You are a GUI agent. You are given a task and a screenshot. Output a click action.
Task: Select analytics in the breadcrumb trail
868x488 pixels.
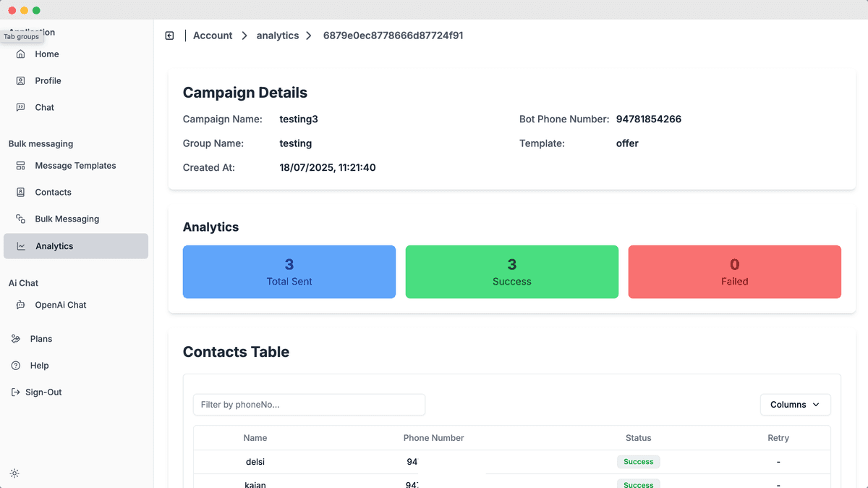[x=277, y=35]
